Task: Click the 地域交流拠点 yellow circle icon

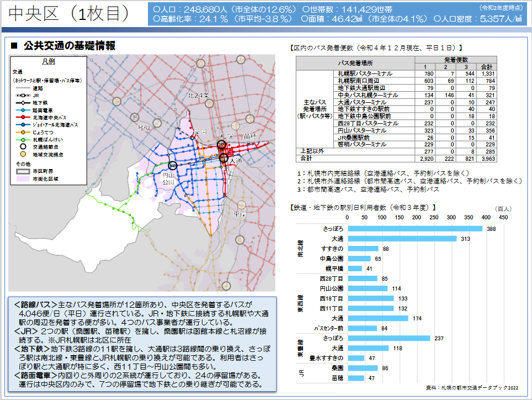Action: point(24,154)
